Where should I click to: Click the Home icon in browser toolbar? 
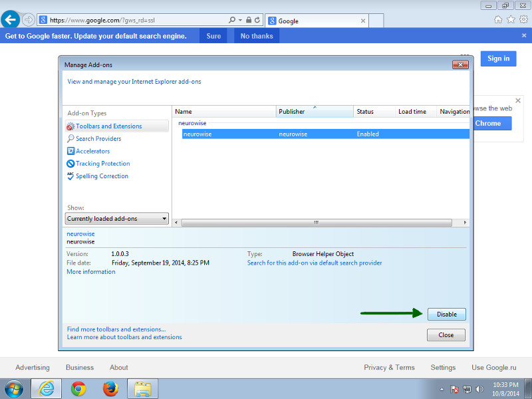pyautogui.click(x=498, y=20)
